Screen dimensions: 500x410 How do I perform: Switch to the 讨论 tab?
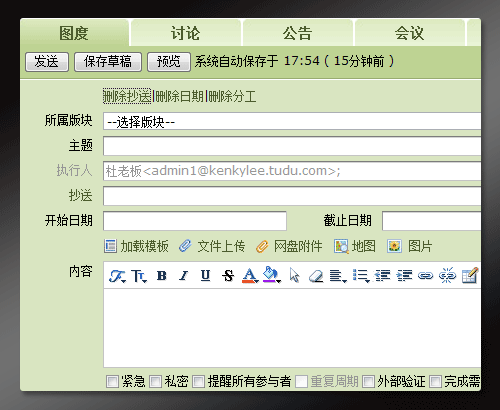[x=186, y=33]
